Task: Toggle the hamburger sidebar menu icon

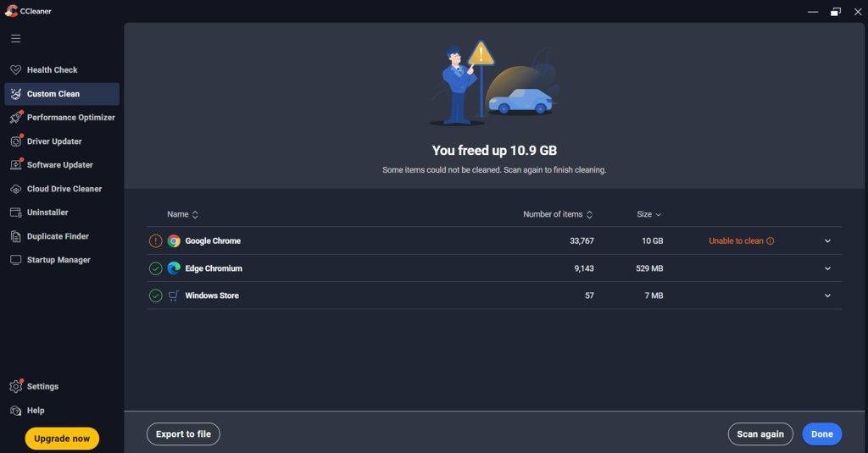Action: pos(15,38)
